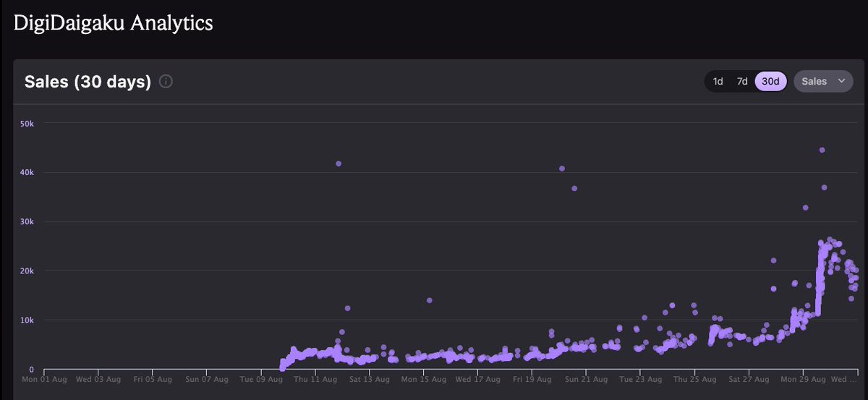Select the 30d time range
This screenshot has width=868, height=400.
pyautogui.click(x=771, y=82)
